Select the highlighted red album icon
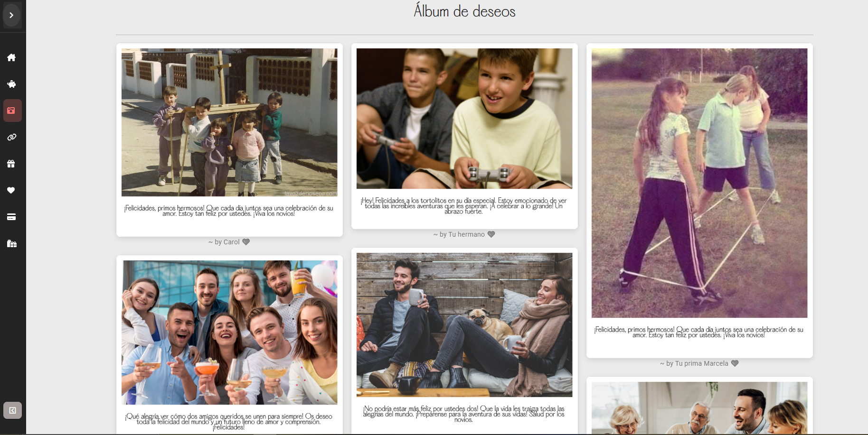 point(12,111)
